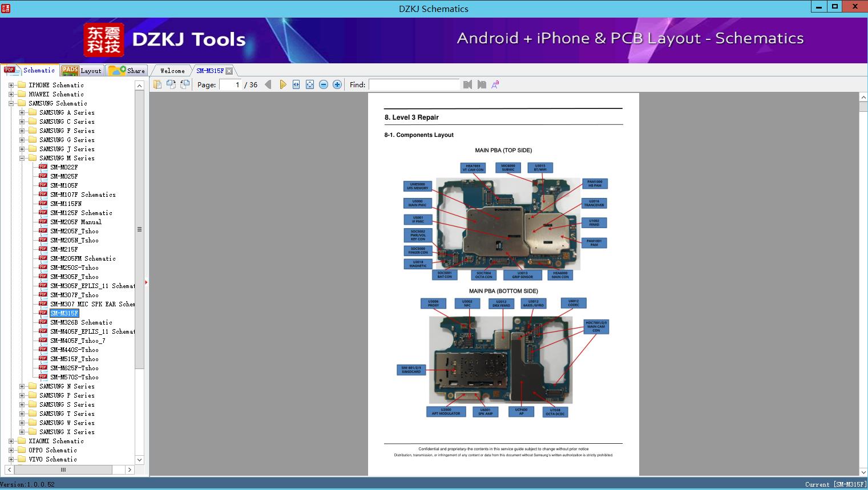Image resolution: width=868 pixels, height=490 pixels.
Task: Find the next search match
Action: tap(482, 84)
